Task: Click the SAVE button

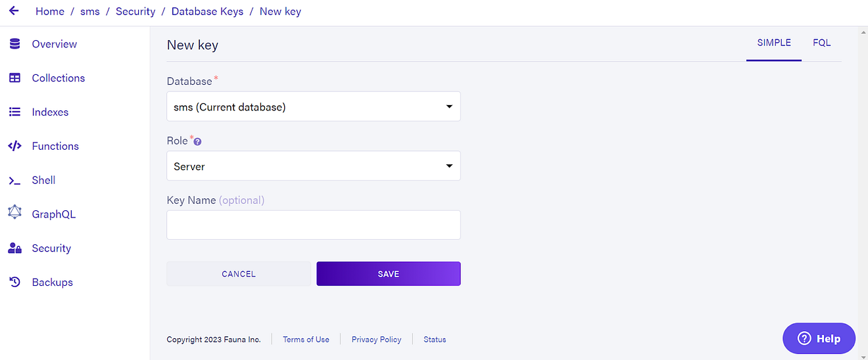Action: 389,274
